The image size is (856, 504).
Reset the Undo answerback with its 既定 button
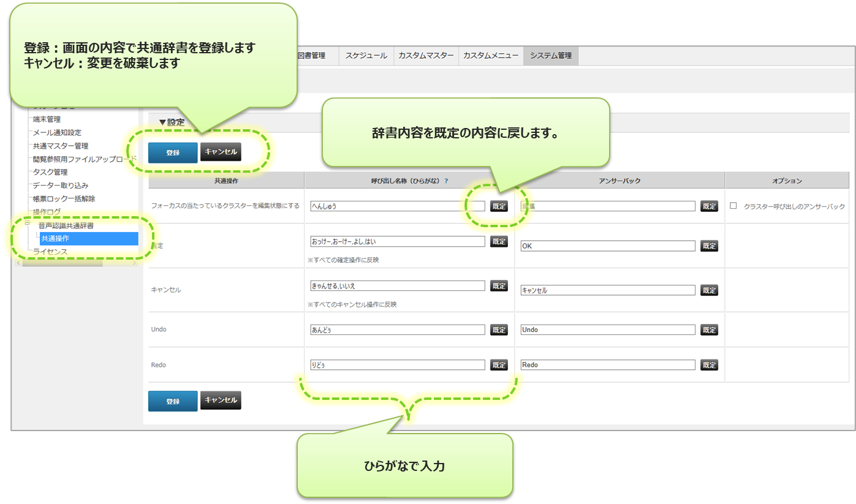pyautogui.click(x=709, y=330)
